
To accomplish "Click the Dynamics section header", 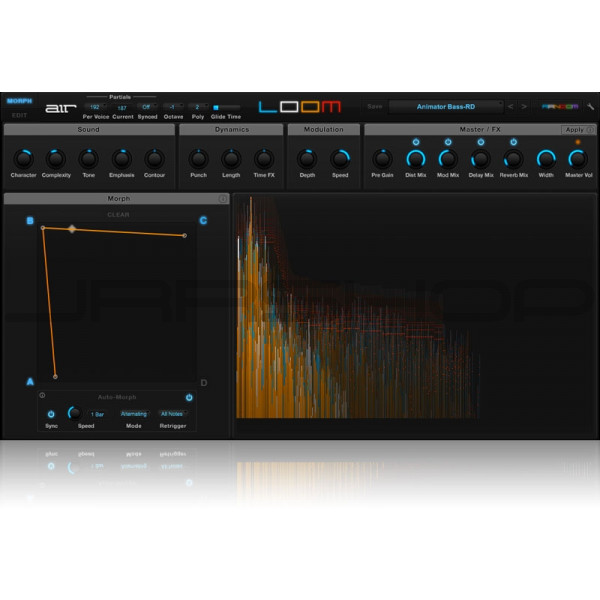I will coord(232,130).
